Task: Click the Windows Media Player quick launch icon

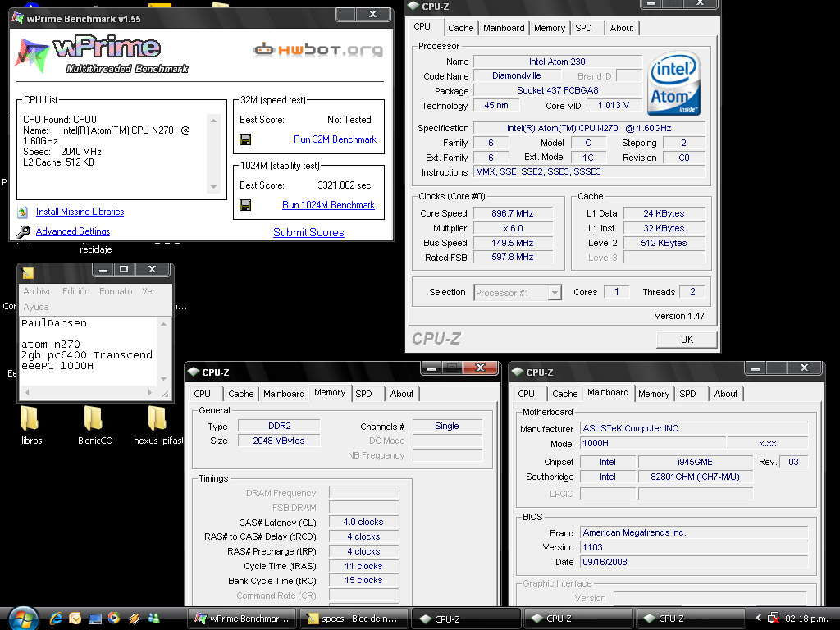Action: point(114,619)
